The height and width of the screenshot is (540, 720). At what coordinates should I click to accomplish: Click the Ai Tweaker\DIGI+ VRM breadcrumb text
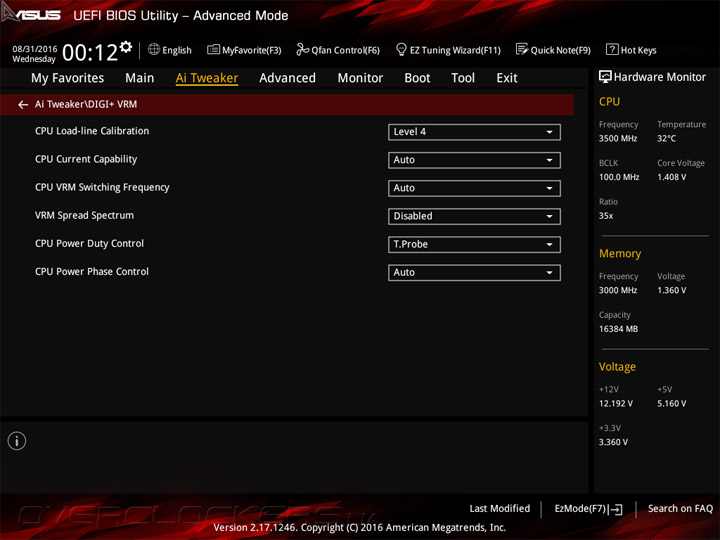coord(86,105)
